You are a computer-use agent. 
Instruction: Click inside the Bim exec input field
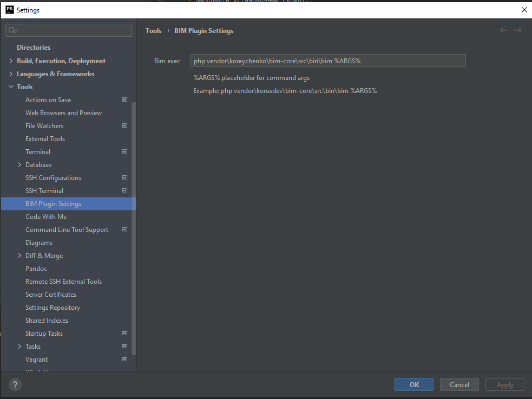click(x=327, y=61)
